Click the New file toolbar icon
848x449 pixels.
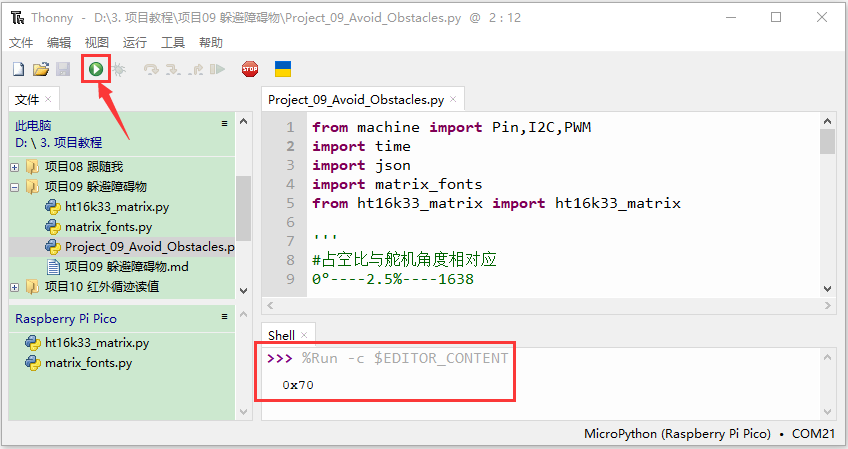pos(18,69)
